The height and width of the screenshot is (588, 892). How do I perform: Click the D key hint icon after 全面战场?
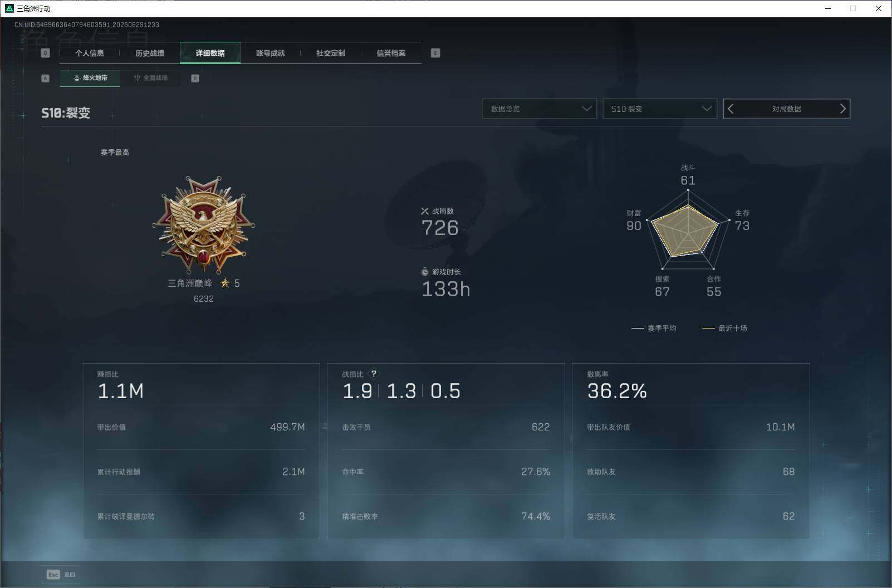point(195,79)
